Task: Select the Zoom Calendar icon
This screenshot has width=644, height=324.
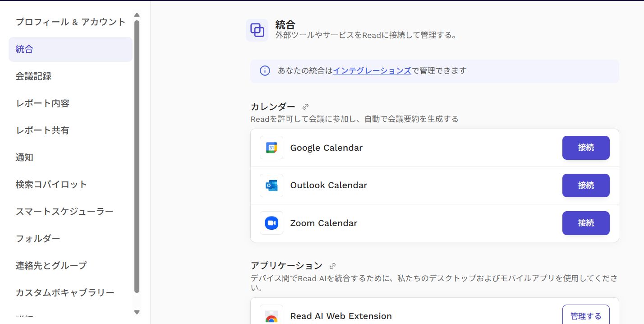Action: point(271,223)
